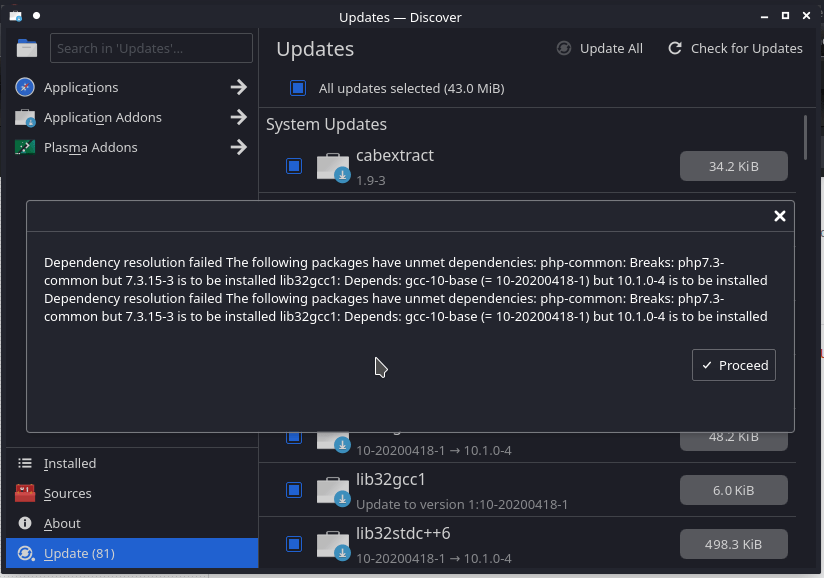
Task: Uncheck the cabextract update checkbox
Action: pyautogui.click(x=294, y=166)
